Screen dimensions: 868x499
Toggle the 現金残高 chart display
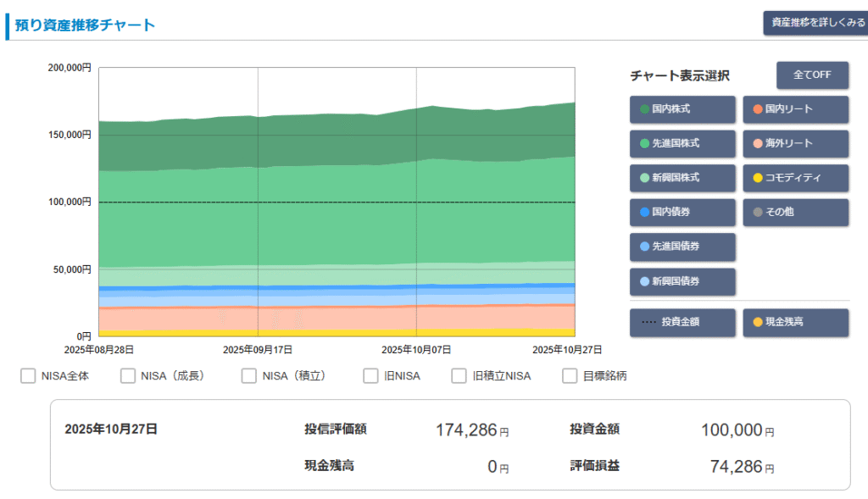click(x=795, y=323)
